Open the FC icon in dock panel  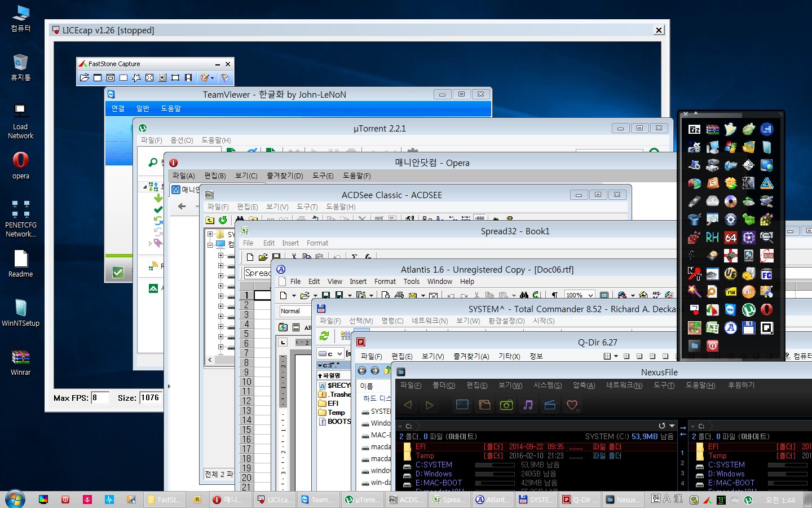(767, 274)
